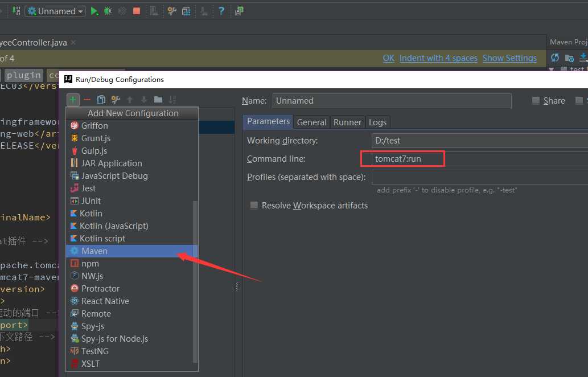Remove configuration with red minus icon
The width and height of the screenshot is (588, 377).
[87, 100]
